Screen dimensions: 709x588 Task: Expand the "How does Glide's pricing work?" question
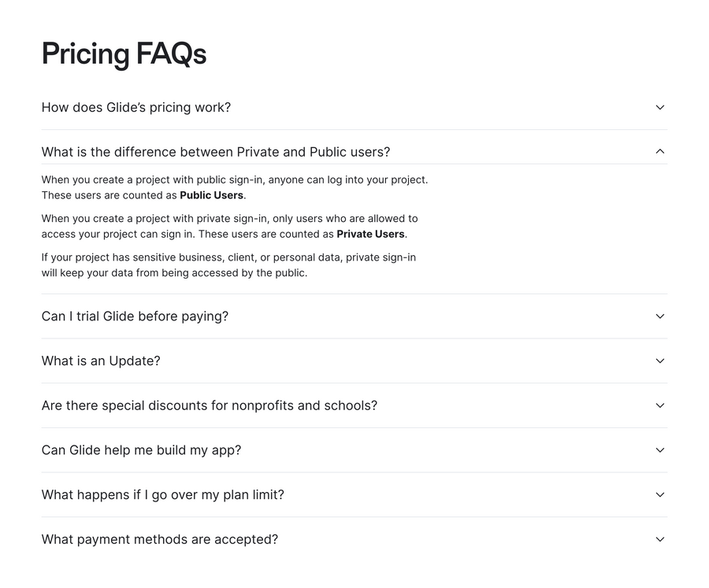pyautogui.click(x=354, y=107)
